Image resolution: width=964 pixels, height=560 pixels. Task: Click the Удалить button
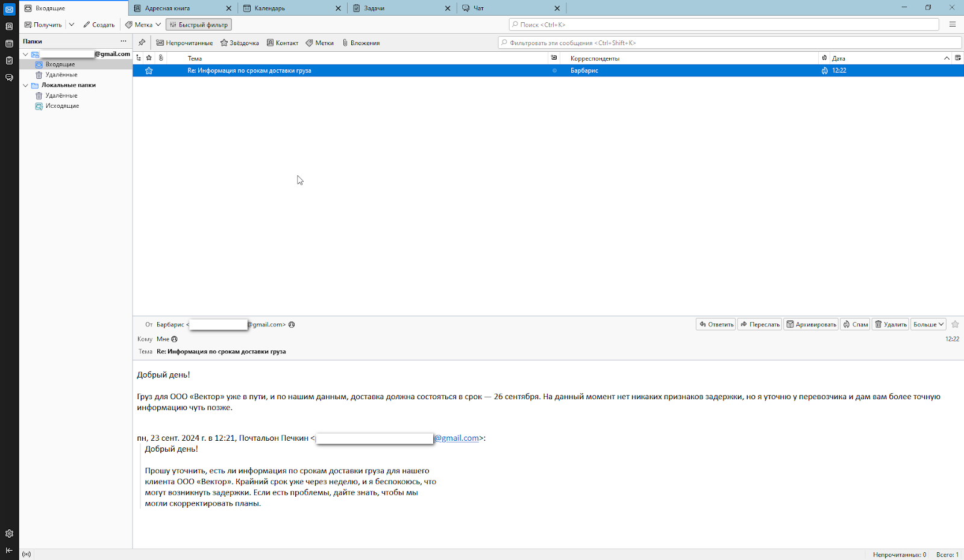[x=890, y=325]
